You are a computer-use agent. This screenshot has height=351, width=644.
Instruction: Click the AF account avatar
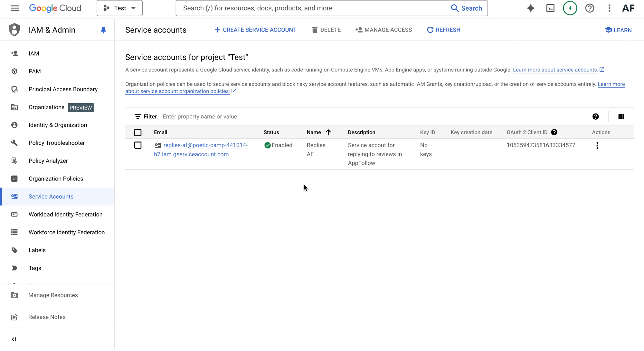628,8
